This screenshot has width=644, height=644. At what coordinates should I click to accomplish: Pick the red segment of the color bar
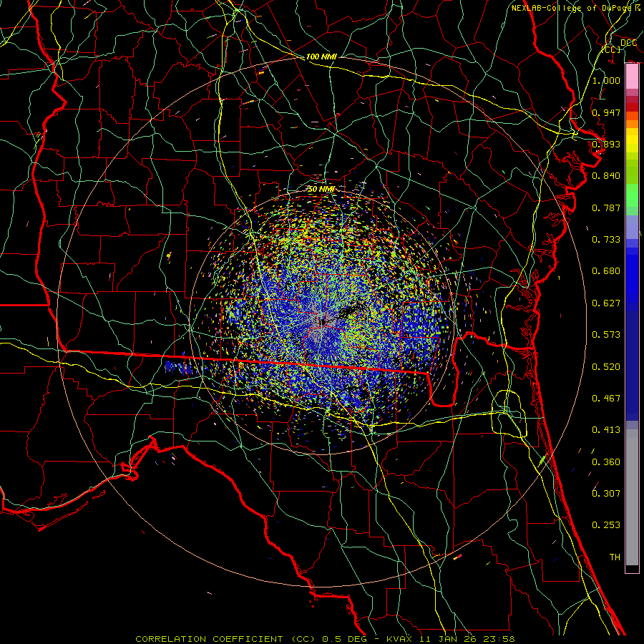click(632, 107)
